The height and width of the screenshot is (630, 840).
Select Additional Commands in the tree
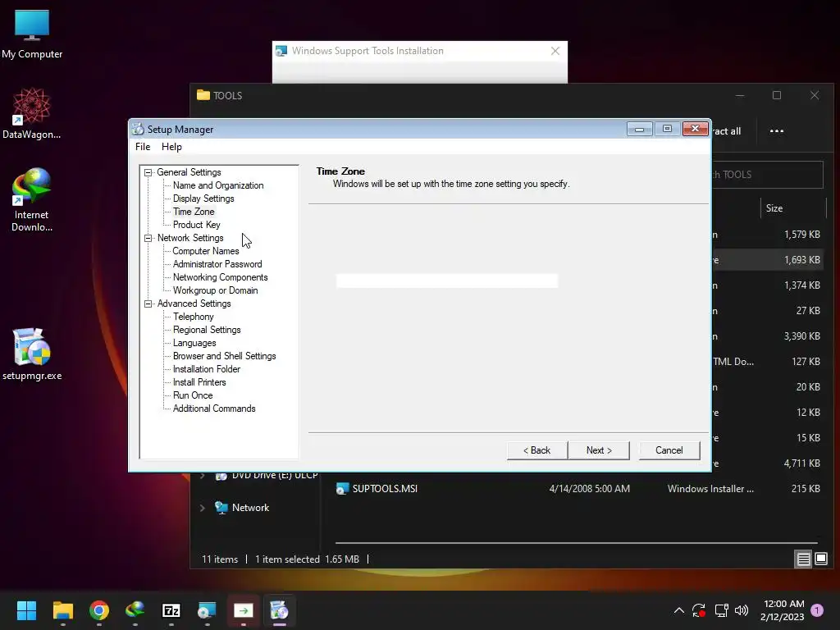[x=214, y=409]
